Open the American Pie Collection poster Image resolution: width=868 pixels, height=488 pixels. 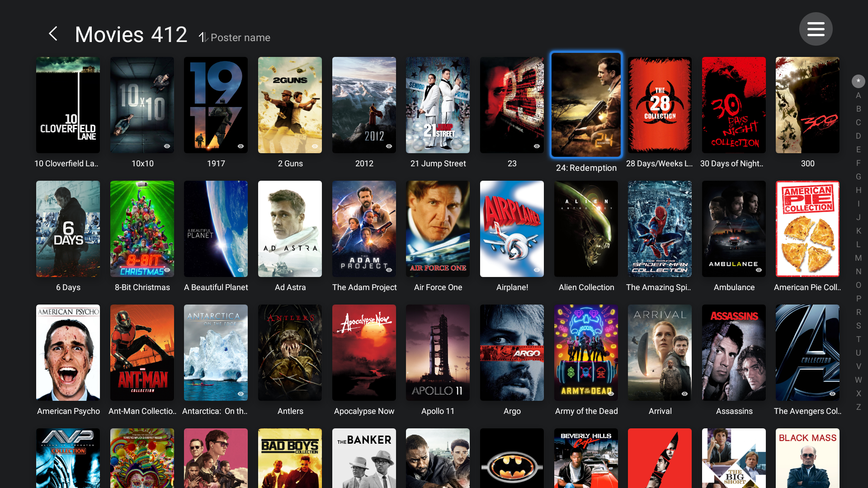point(807,229)
